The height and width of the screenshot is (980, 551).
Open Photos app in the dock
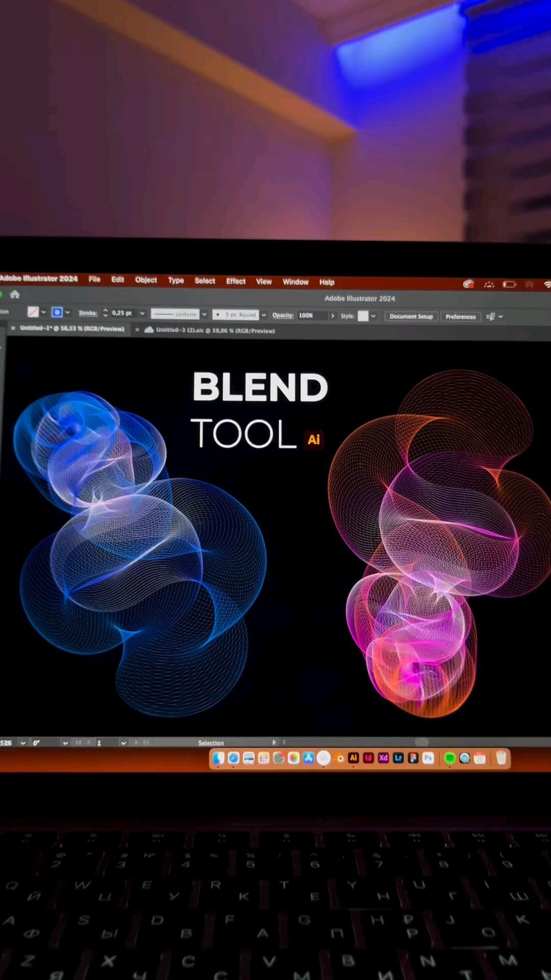tap(293, 758)
